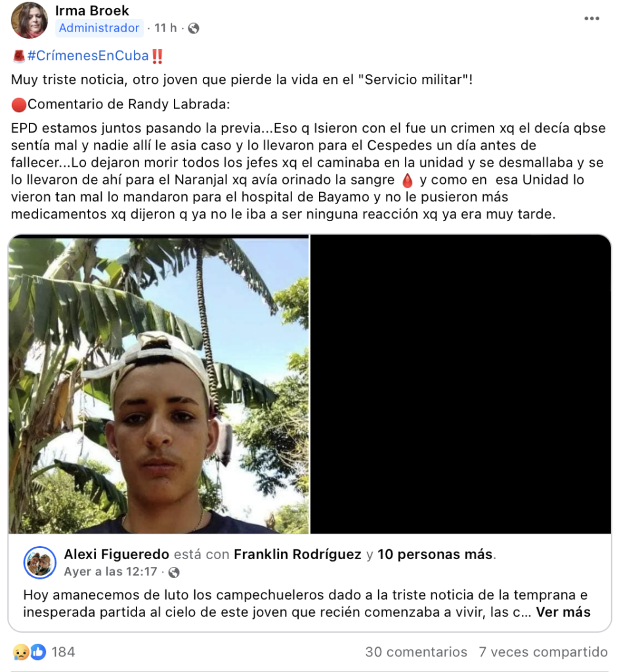This screenshot has height=672, width=619.
Task: Click the 11 h post timestamp
Action: click(x=165, y=28)
